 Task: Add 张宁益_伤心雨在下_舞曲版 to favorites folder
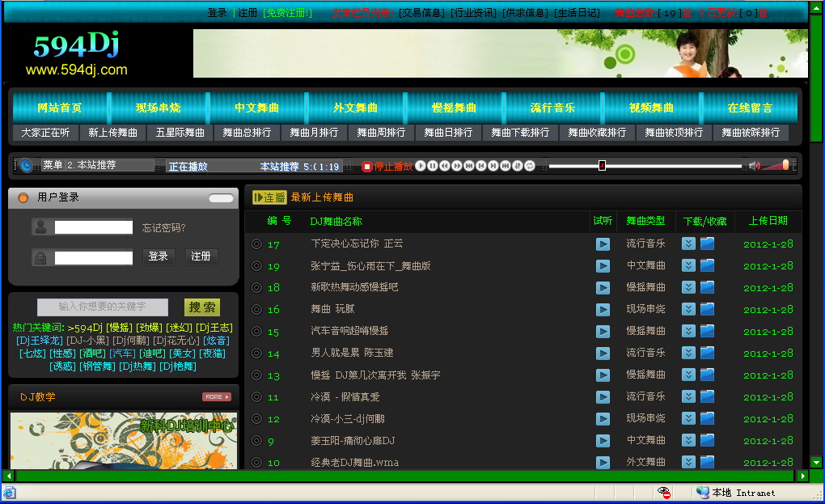click(x=707, y=265)
